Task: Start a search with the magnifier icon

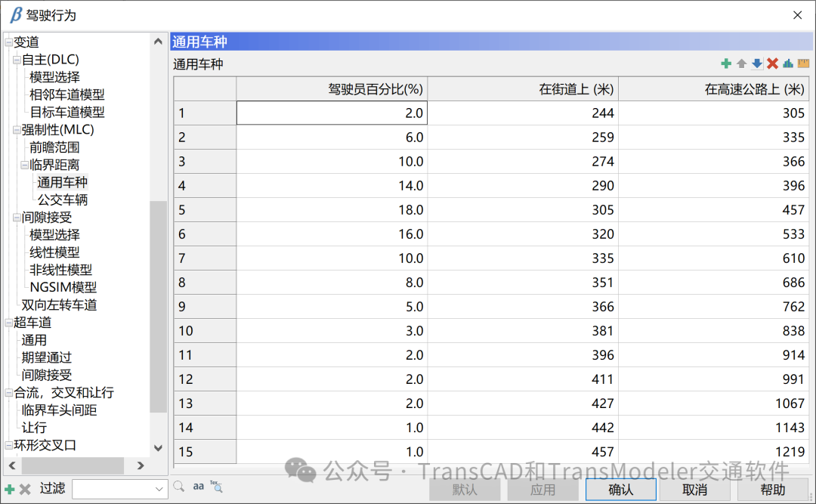Action: 178,488
